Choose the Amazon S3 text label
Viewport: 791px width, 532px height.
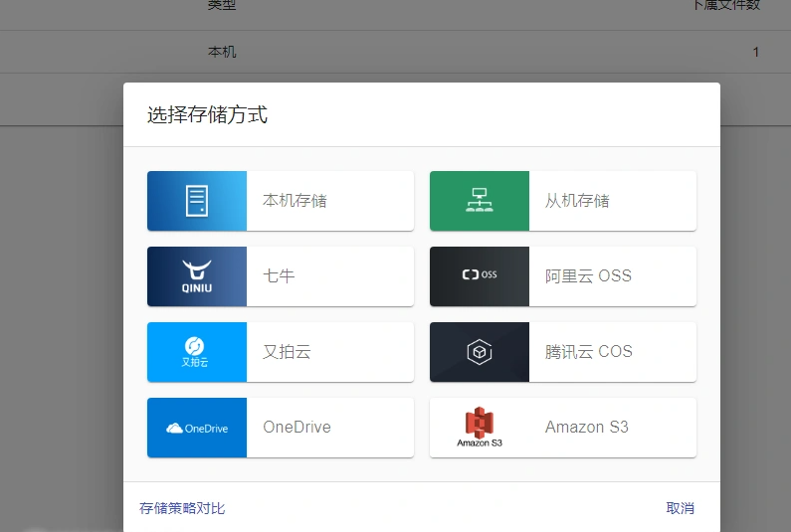(586, 428)
